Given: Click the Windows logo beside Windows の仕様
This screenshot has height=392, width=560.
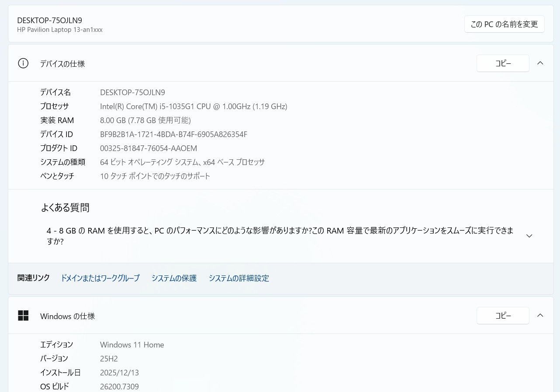Looking at the screenshot, I should (23, 316).
